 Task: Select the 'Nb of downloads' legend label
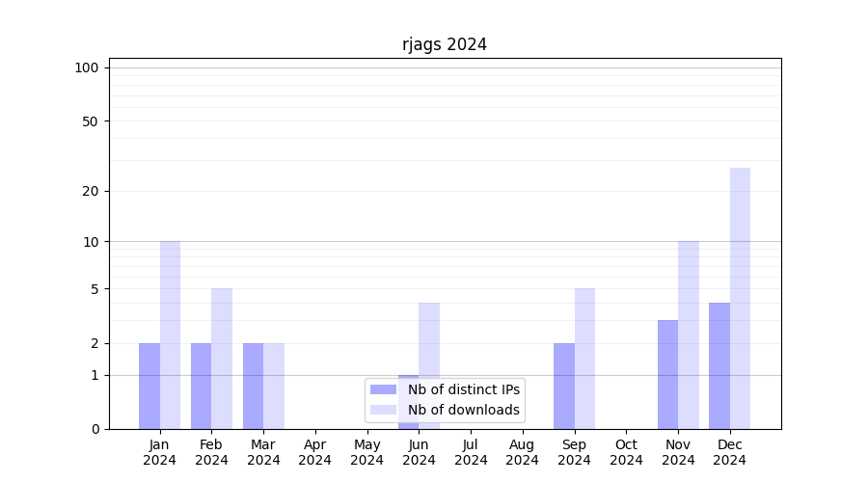[x=463, y=410]
